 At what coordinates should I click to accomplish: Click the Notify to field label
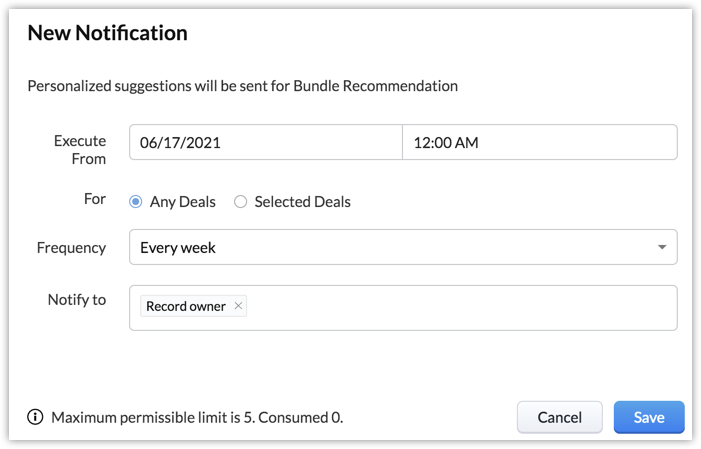77,299
